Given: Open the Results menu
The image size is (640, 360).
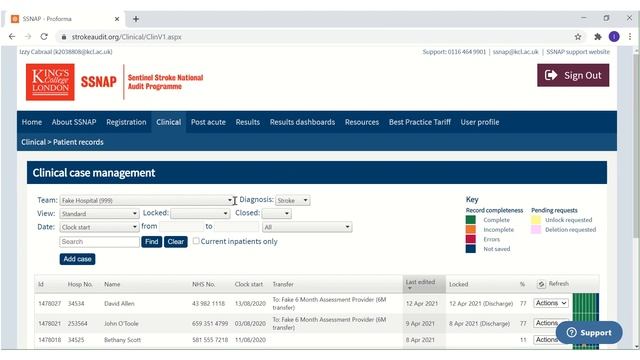Looking at the screenshot, I should [247, 122].
